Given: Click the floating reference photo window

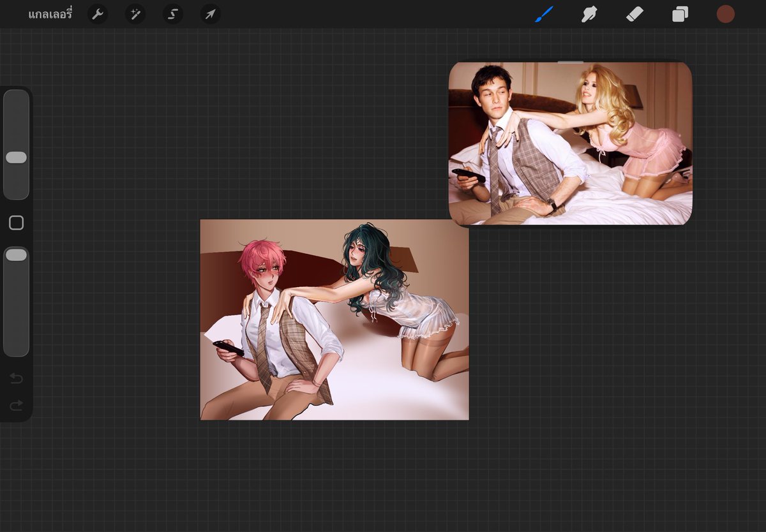Looking at the screenshot, I should (x=570, y=144).
